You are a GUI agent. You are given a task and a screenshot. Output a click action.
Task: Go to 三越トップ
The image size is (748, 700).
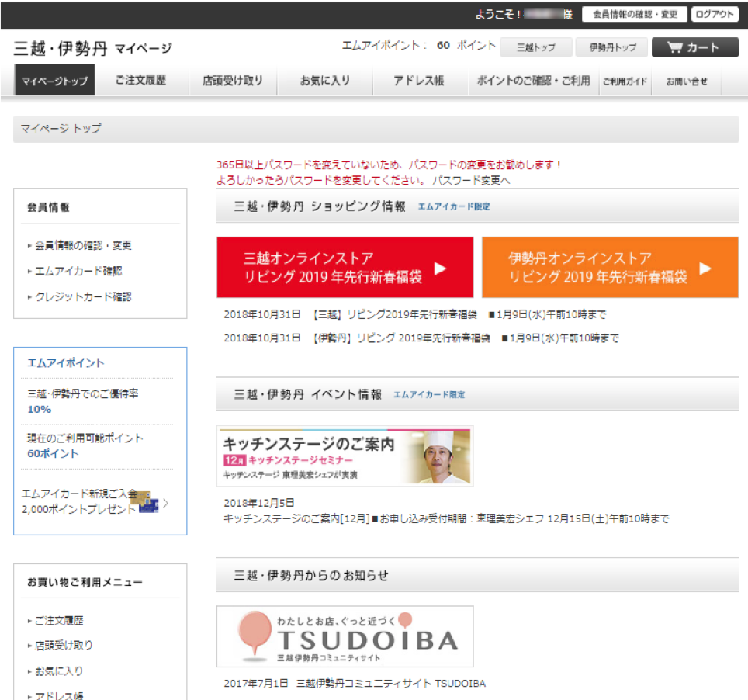(x=535, y=47)
